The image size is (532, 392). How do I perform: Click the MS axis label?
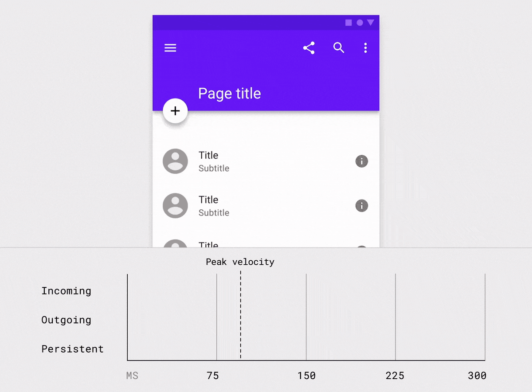132,376
